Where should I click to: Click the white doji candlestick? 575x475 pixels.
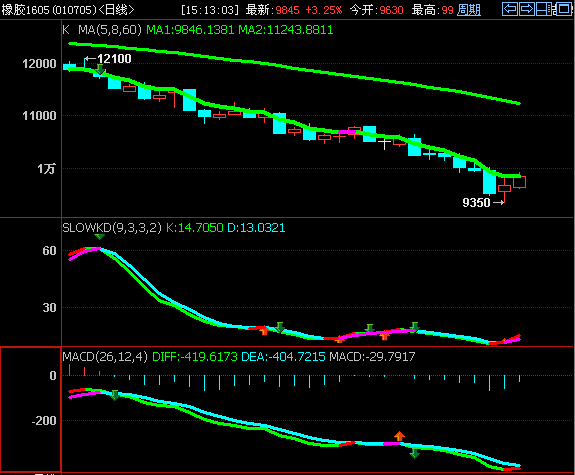coord(384,142)
